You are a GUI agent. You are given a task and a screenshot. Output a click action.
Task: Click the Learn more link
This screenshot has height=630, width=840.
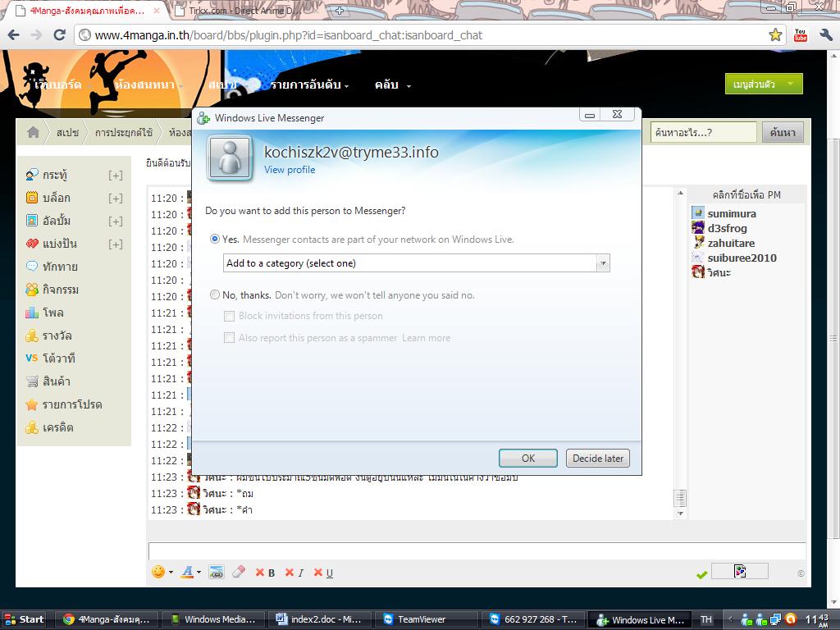click(427, 338)
